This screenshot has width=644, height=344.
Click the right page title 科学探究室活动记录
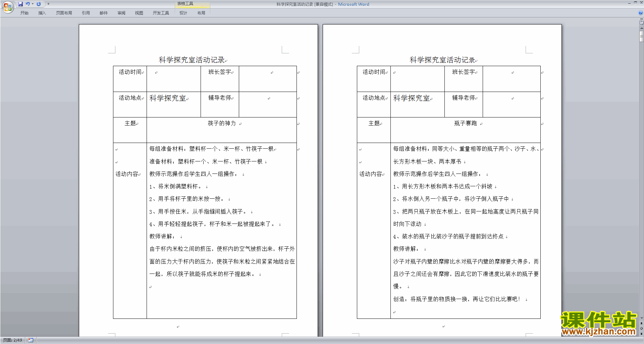(442, 60)
